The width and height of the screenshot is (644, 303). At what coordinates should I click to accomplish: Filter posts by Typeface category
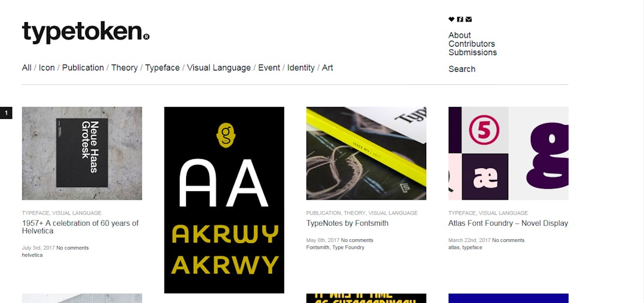(x=162, y=68)
